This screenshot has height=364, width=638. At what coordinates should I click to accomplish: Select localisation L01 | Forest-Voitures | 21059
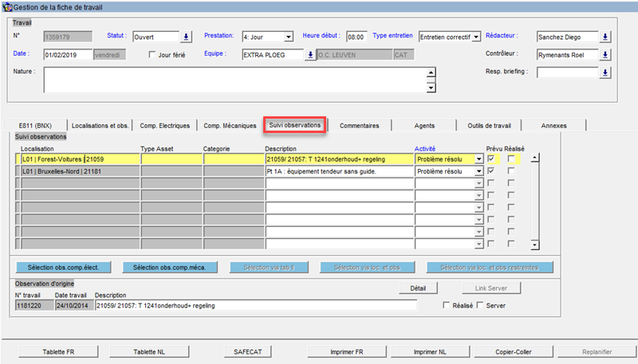tap(81, 159)
